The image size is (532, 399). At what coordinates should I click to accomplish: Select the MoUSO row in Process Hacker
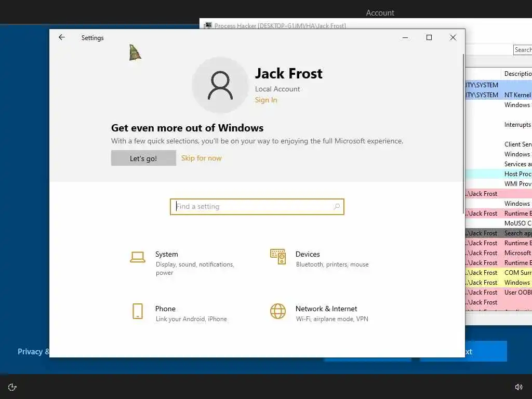click(498, 223)
